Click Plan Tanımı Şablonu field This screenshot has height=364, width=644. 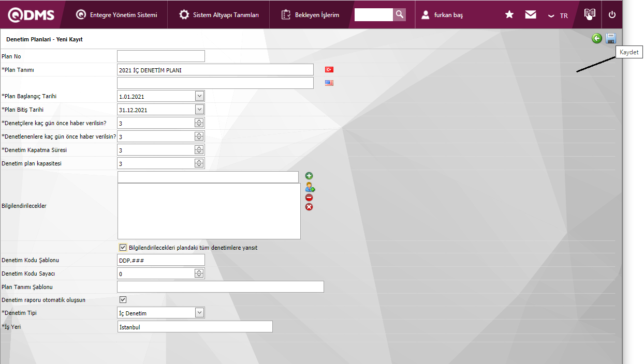(x=221, y=287)
